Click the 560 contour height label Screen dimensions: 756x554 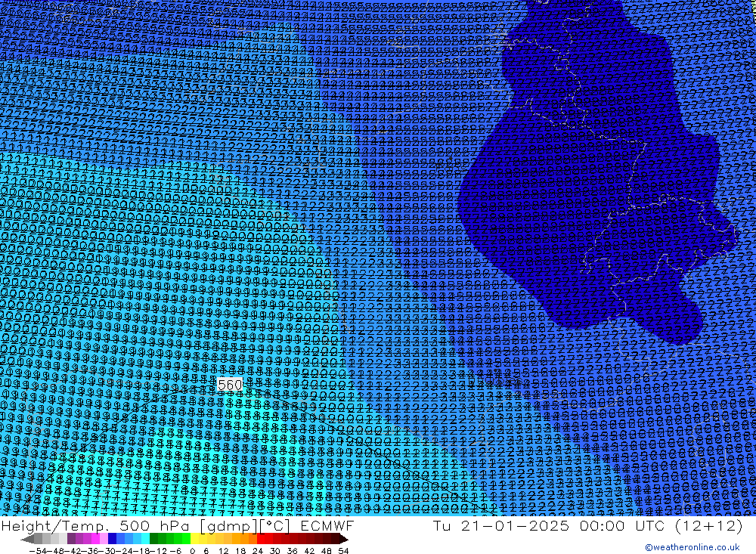pos(230,385)
